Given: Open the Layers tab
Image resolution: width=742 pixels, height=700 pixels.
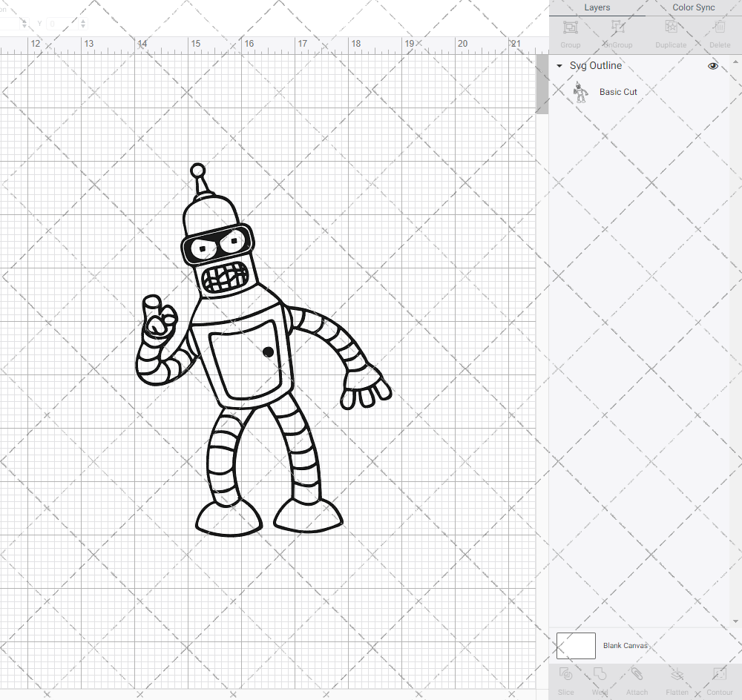Looking at the screenshot, I should coord(597,7).
